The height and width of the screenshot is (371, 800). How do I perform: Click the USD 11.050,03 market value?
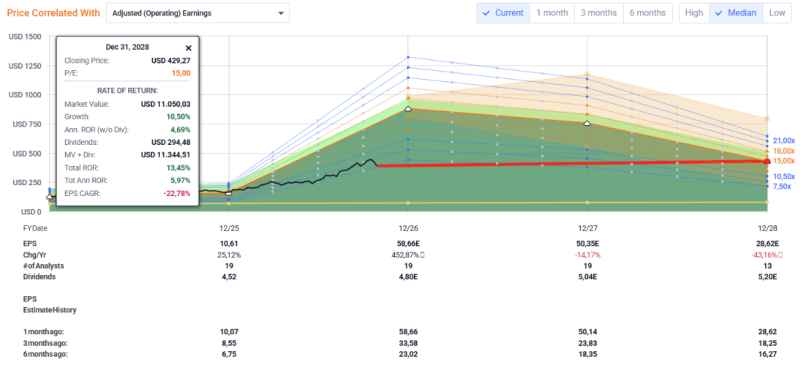[166, 104]
